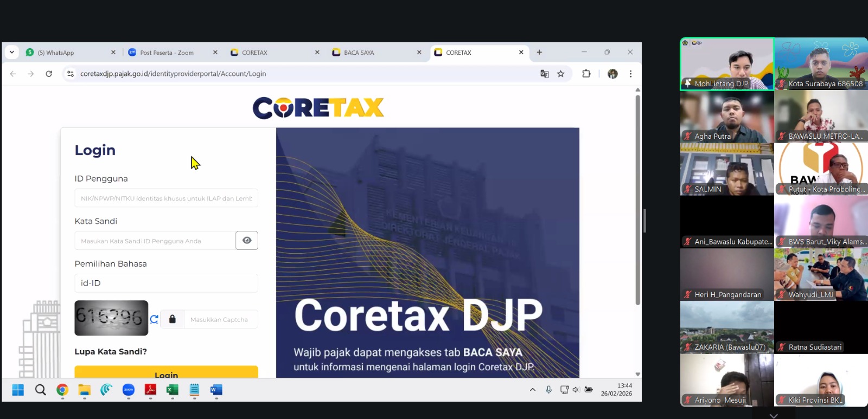
Task: Select MohLintang DJP video in Zoom
Action: point(727,63)
